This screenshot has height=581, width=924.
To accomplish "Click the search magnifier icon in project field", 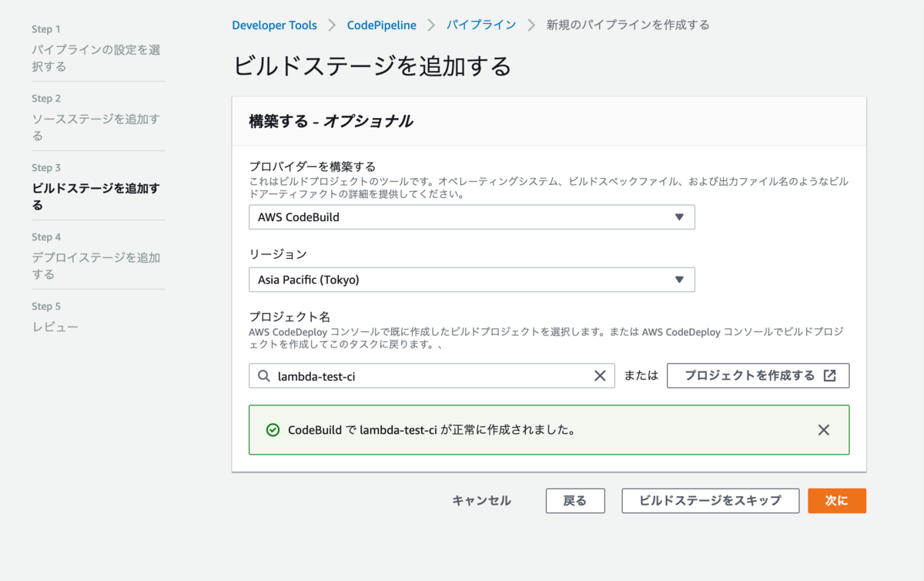I will 264,376.
